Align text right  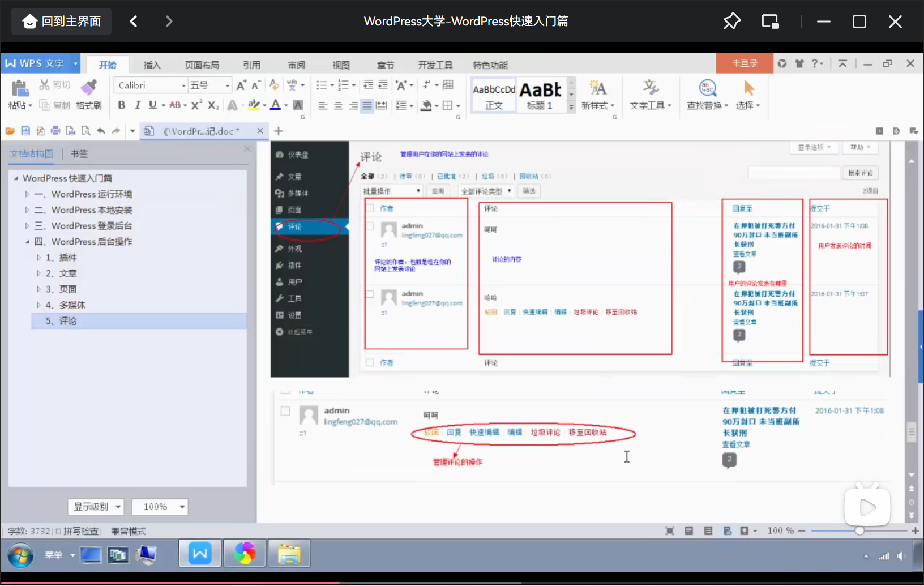pyautogui.click(x=353, y=105)
